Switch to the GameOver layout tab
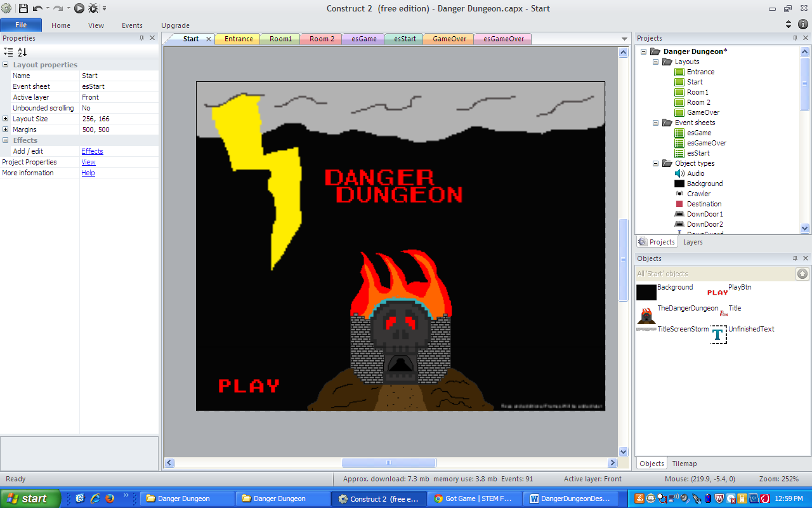 [x=449, y=39]
